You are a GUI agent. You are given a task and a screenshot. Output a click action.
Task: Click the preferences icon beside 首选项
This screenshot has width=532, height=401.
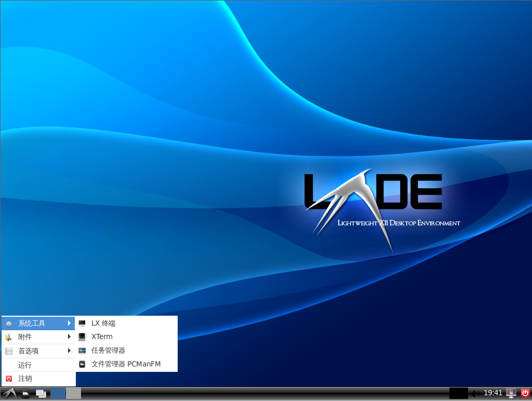[9, 351]
